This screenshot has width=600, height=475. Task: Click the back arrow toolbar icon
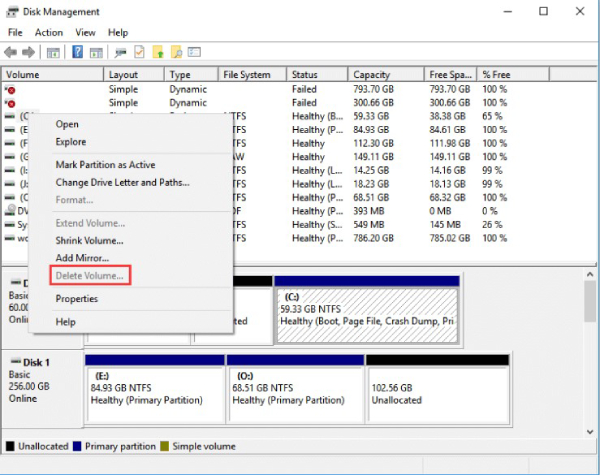[10, 52]
